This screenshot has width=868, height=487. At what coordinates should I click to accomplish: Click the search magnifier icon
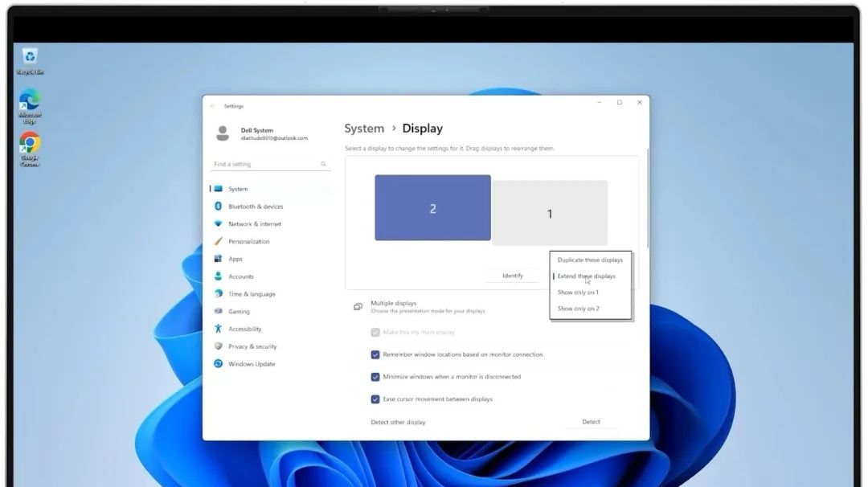point(324,164)
